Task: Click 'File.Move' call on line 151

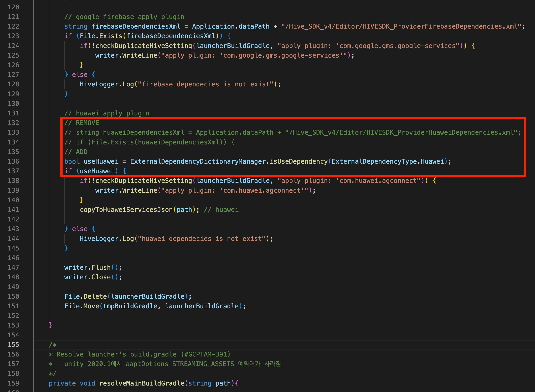Action: 82,306
